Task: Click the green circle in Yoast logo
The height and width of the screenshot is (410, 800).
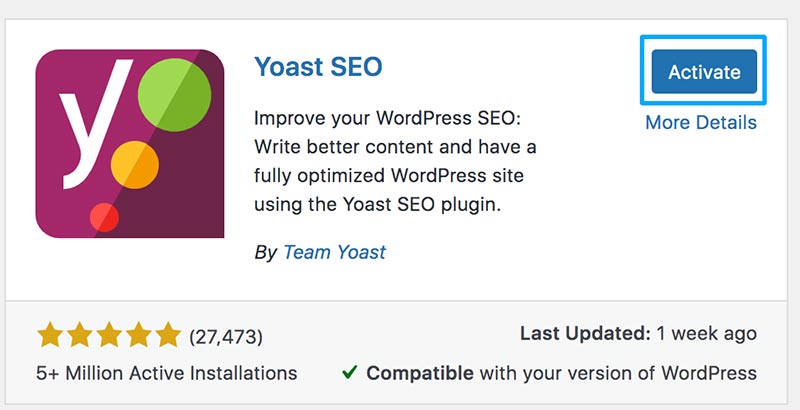Action: (x=177, y=95)
